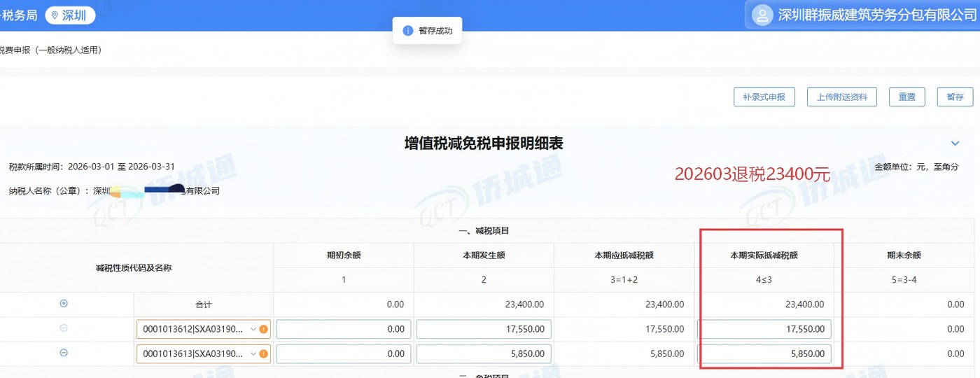
Task: Click the 本期实际抵减税额 column header
Action: point(764,255)
